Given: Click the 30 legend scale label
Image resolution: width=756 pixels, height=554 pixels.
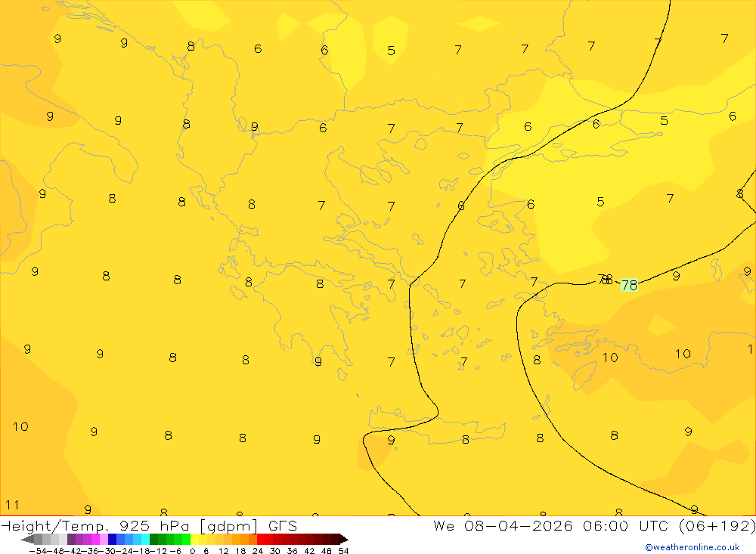Looking at the screenshot, I should pos(275,551).
